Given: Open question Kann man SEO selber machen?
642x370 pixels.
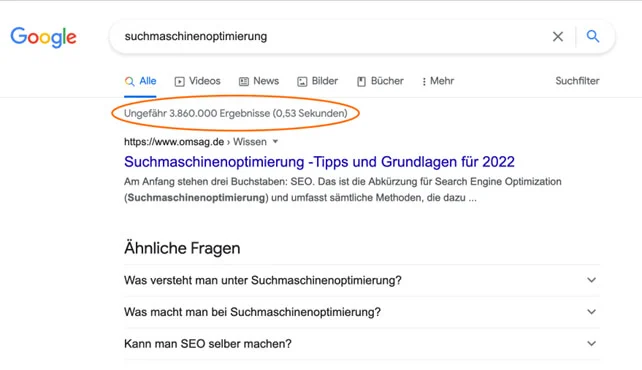Looking at the screenshot, I should (362, 343).
